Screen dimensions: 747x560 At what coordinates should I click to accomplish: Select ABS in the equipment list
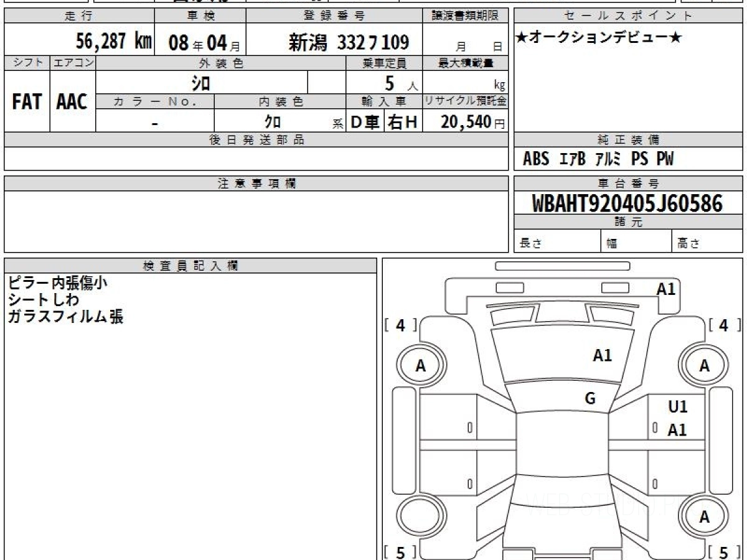(x=536, y=159)
